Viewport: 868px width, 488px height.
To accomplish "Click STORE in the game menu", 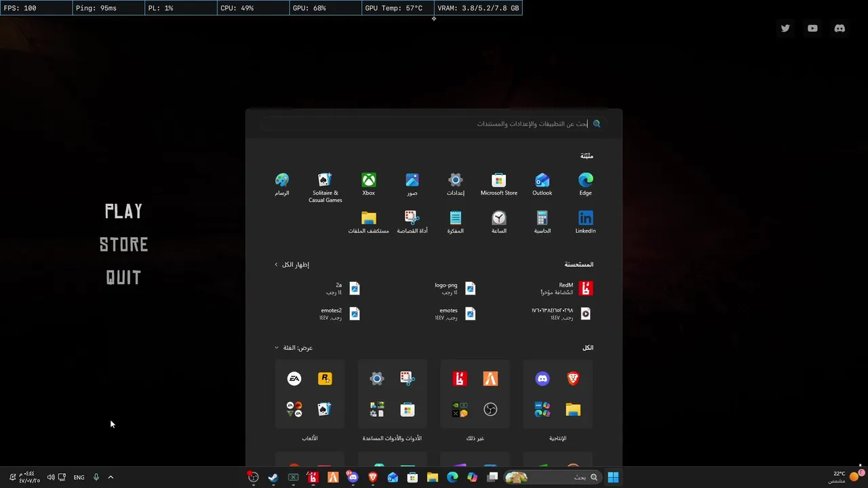I will click(123, 245).
